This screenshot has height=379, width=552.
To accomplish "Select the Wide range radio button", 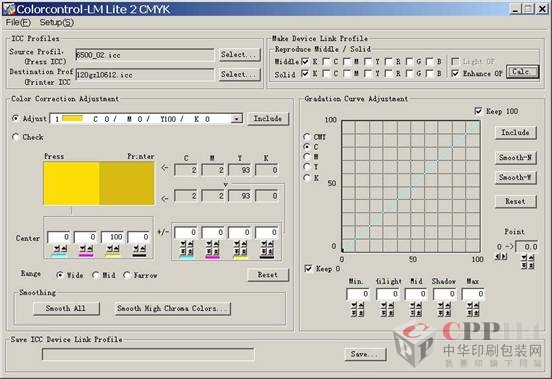I will click(x=60, y=275).
